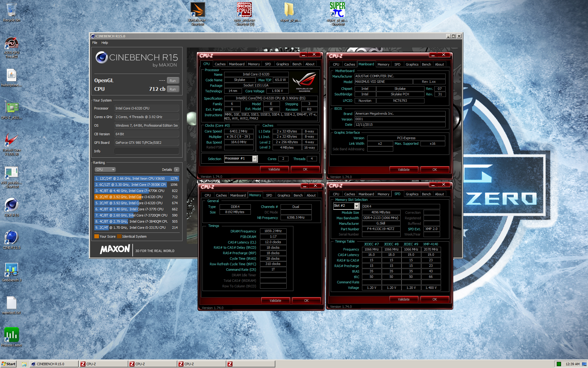
Task: Click the Processor field Intel Core i3-6320 CPU
Action: point(146,108)
